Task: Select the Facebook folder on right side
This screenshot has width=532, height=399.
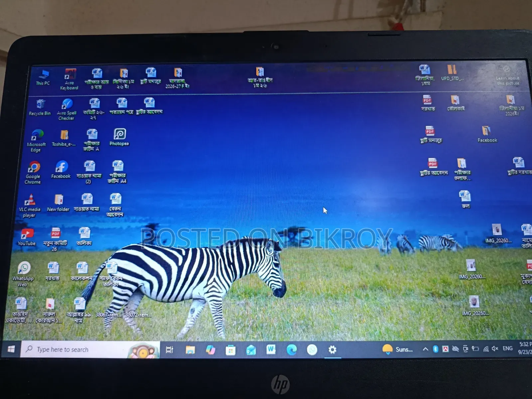Action: pyautogui.click(x=487, y=134)
